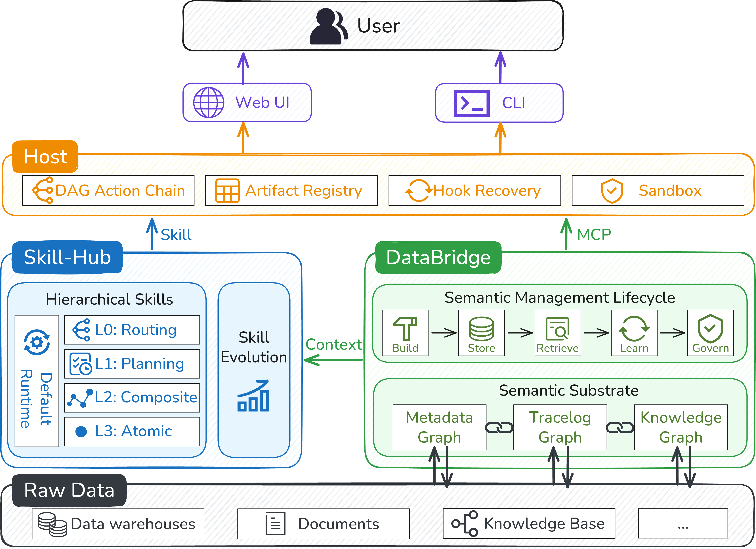Viewport: 756px width, 549px height.
Task: Click the Data warehouses stacked database icon
Action: (52, 525)
